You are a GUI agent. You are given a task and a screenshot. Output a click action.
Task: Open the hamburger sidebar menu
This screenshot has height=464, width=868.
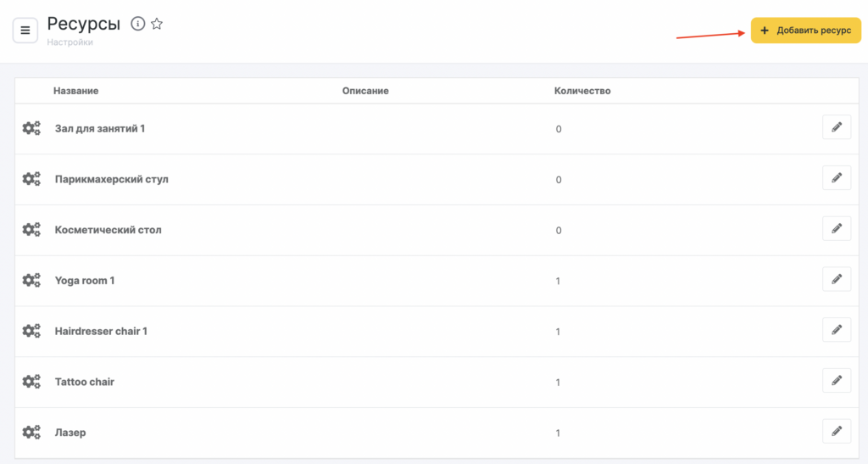pyautogui.click(x=25, y=31)
